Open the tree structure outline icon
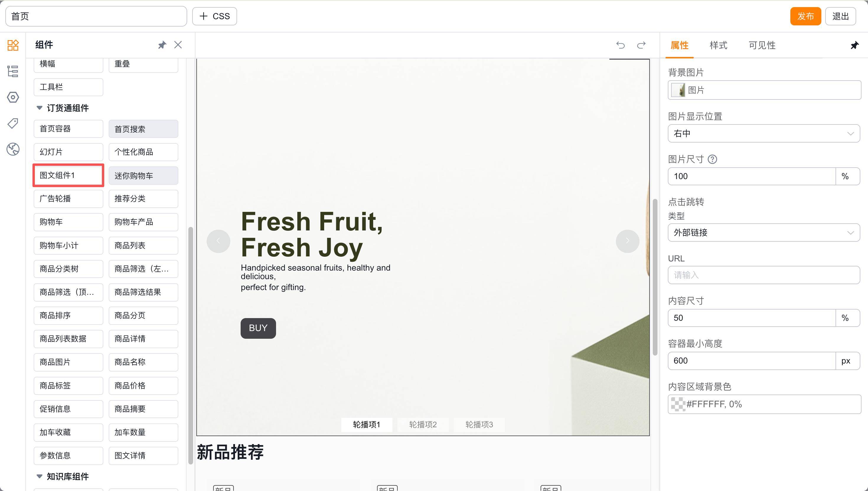The width and height of the screenshot is (868, 491). coord(13,71)
